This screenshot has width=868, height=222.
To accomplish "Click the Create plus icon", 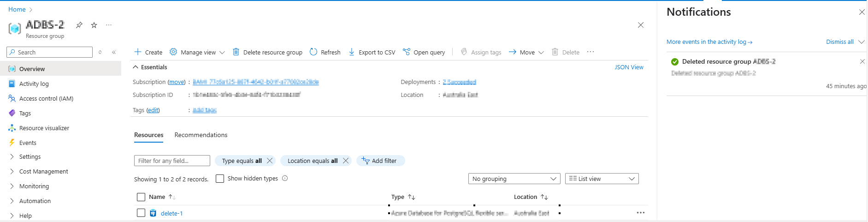I will 137,52.
